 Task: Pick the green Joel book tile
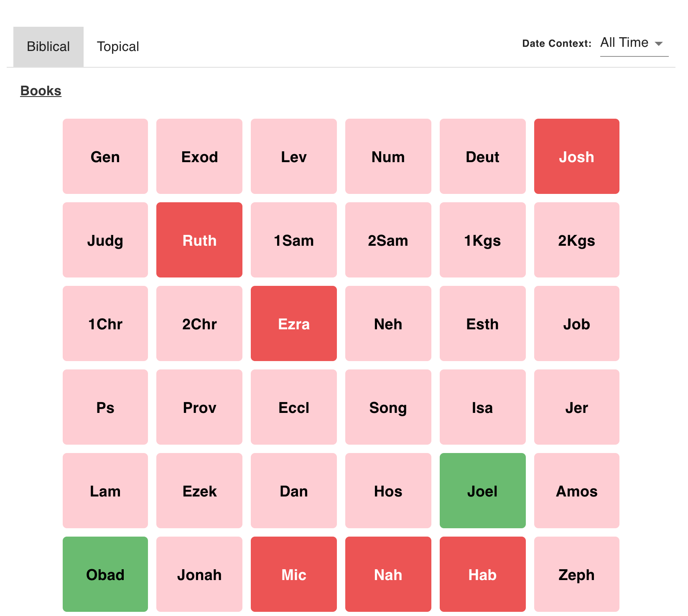coord(482,491)
